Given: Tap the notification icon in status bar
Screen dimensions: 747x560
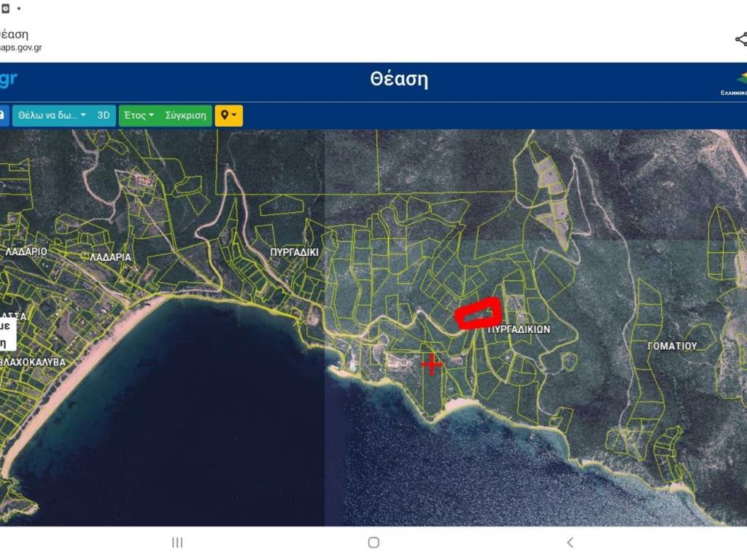Looking at the screenshot, I should pyautogui.click(x=5, y=8).
